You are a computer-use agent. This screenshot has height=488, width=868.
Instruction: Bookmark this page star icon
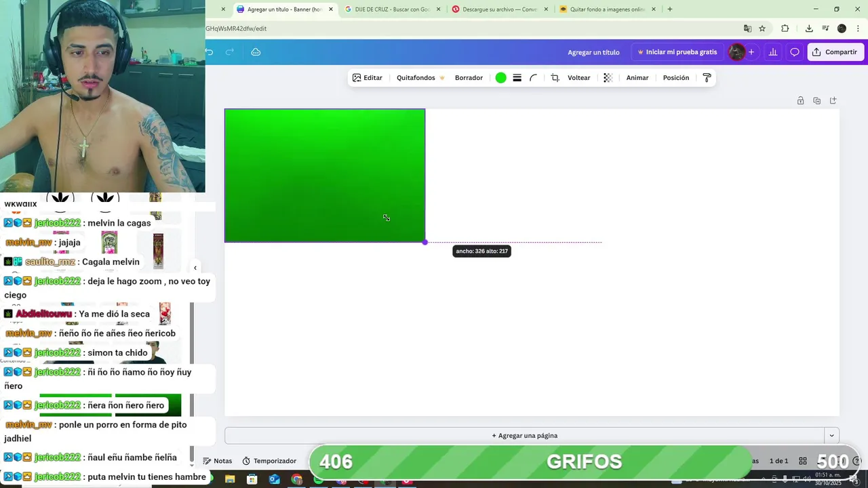coord(762,28)
